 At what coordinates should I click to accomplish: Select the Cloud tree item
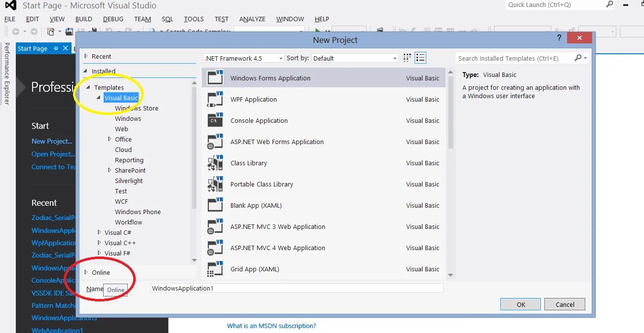pyautogui.click(x=123, y=149)
